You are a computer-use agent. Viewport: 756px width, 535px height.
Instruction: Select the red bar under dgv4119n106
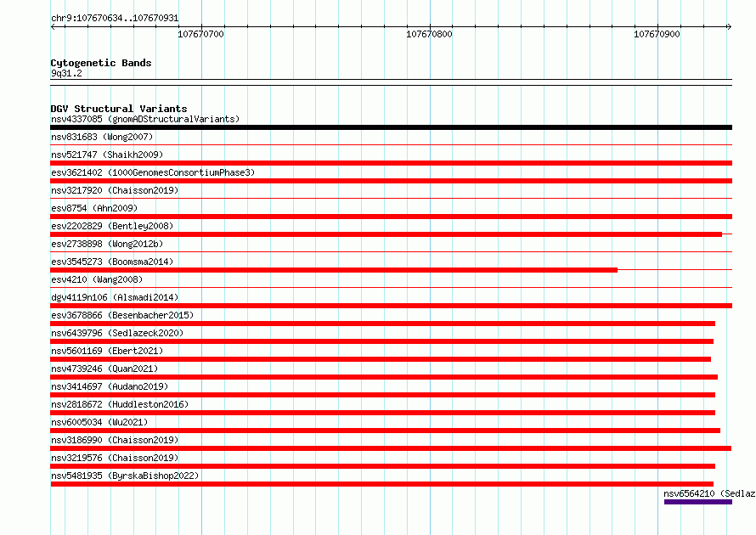pyautogui.click(x=391, y=306)
